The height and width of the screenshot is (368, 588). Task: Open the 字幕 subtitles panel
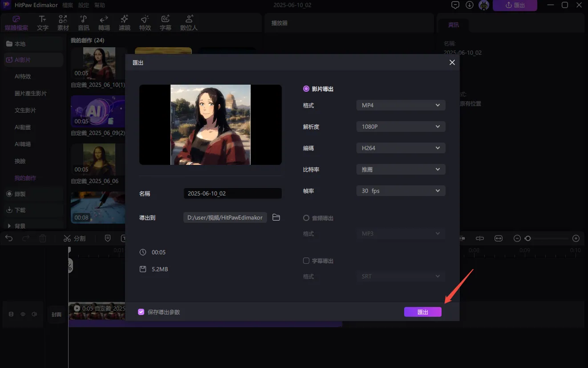tap(166, 23)
